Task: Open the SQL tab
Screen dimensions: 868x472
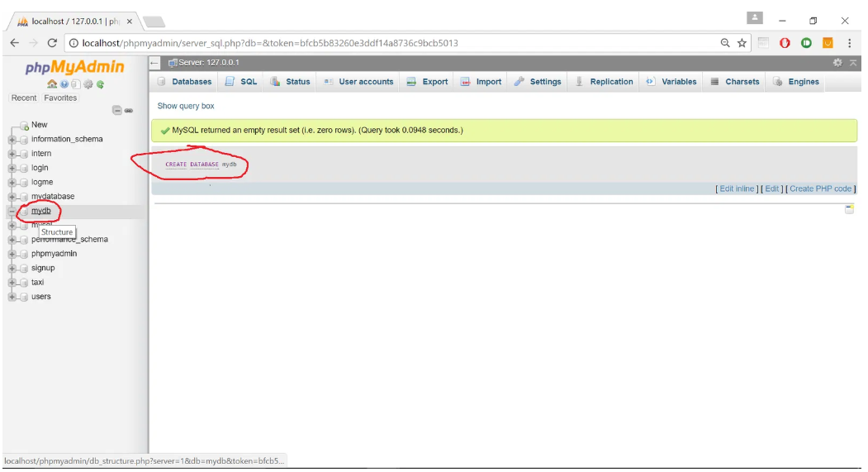Action: (x=241, y=82)
